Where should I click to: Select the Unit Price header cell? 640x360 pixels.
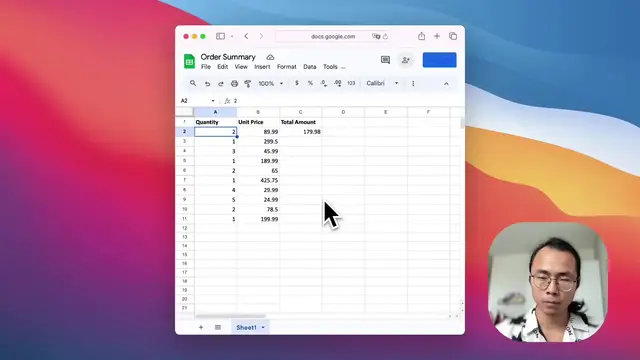258,122
